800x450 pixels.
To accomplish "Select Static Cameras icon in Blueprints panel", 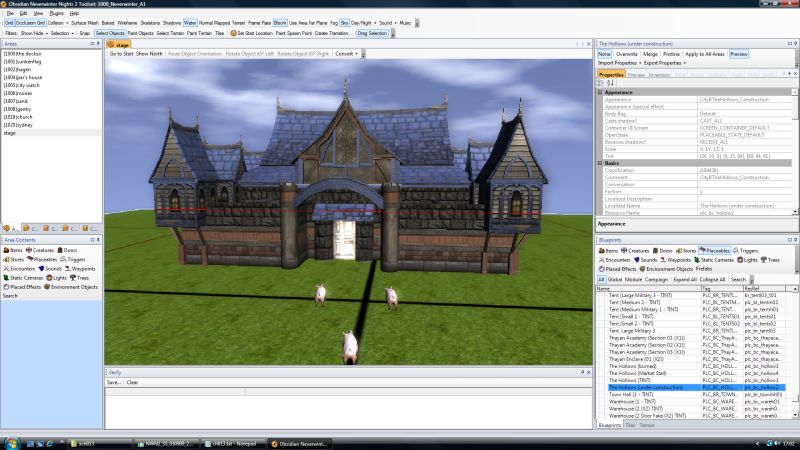I will coord(696,260).
